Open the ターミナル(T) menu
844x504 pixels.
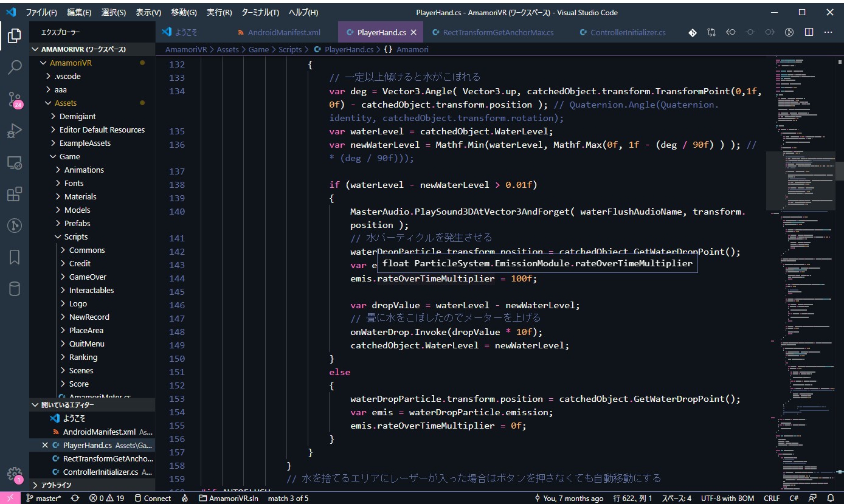pos(260,12)
